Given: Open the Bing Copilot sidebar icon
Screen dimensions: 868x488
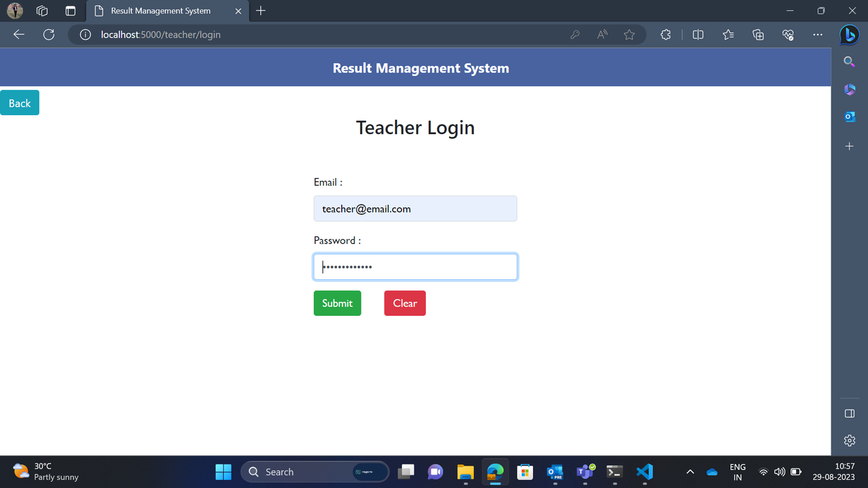Looking at the screenshot, I should pos(849,34).
